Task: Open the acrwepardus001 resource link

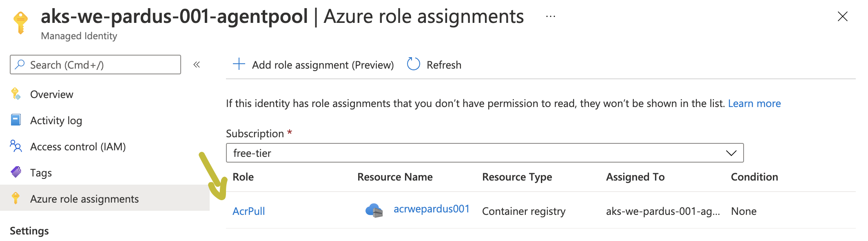Action: coord(431,209)
